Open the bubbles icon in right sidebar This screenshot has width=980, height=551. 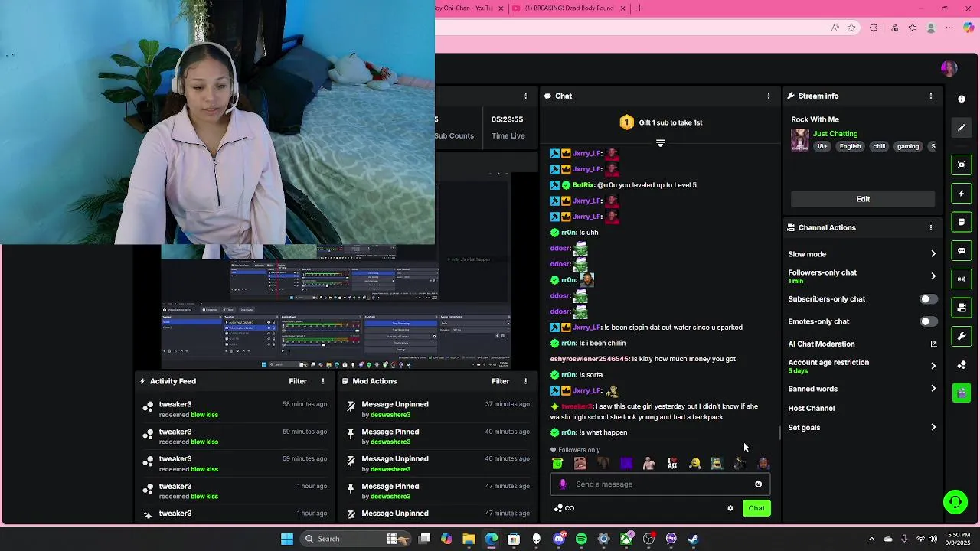pyautogui.click(x=962, y=365)
